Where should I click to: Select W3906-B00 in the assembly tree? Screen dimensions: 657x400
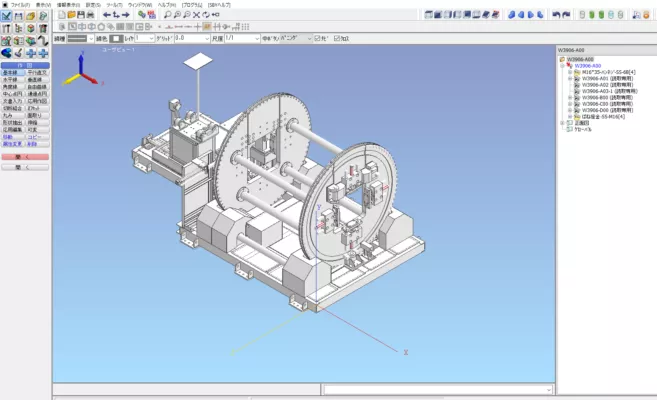click(596, 97)
